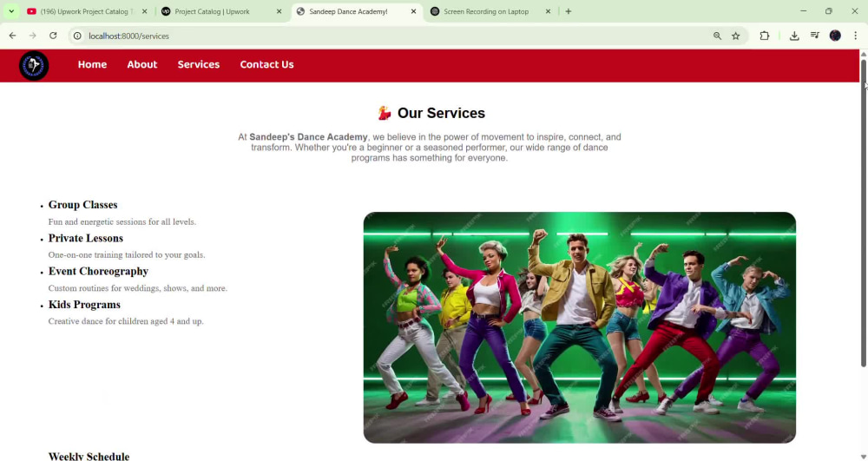Go back with the browser back arrow

pos(12,36)
